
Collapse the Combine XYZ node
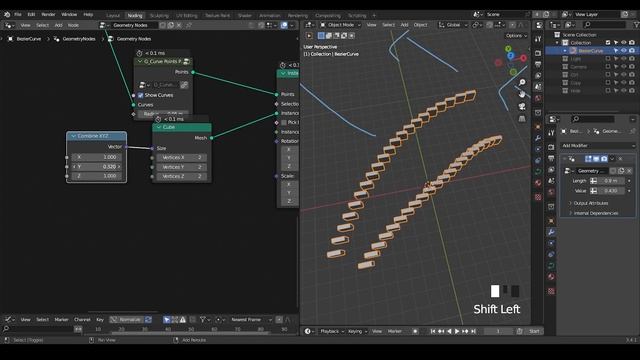pyautogui.click(x=73, y=136)
